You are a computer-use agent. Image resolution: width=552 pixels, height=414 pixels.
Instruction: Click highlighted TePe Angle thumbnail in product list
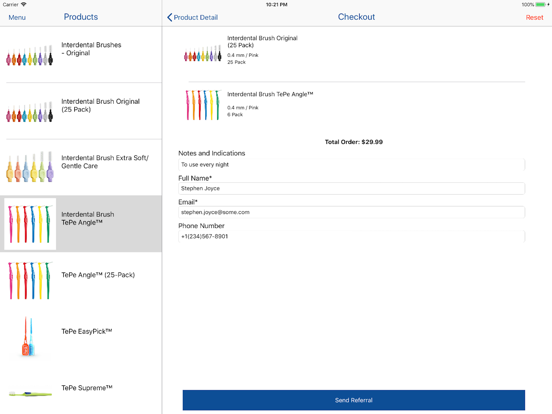pyautogui.click(x=30, y=224)
